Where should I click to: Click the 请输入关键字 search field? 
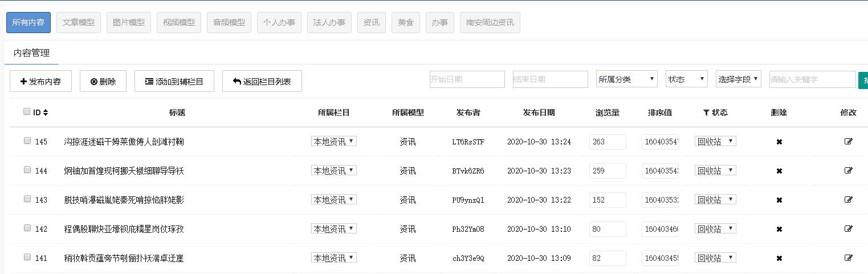coord(812,79)
